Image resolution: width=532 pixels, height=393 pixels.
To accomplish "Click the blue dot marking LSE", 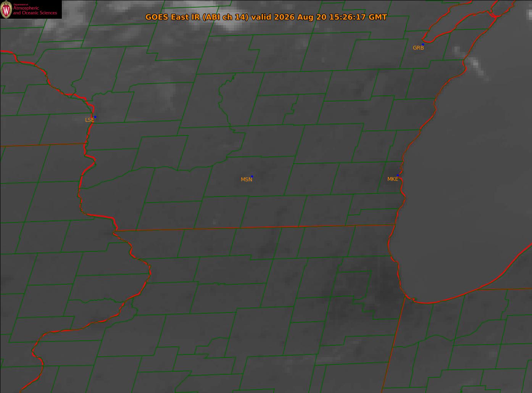I will (95, 117).
